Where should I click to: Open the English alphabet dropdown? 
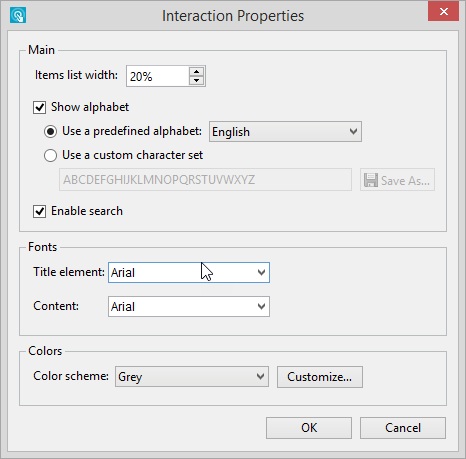(x=285, y=132)
